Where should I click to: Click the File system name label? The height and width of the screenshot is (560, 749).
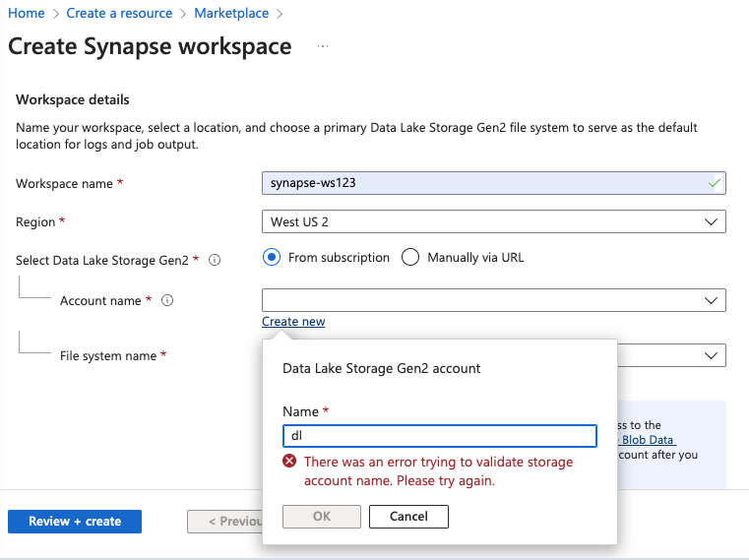point(108,355)
